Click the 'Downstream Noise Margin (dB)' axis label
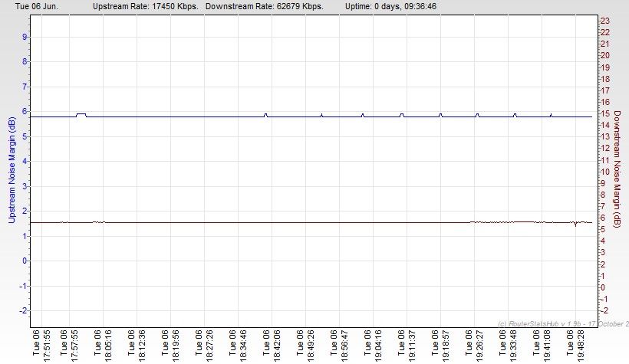Viewport: 629px width, 364px height. 617,169
